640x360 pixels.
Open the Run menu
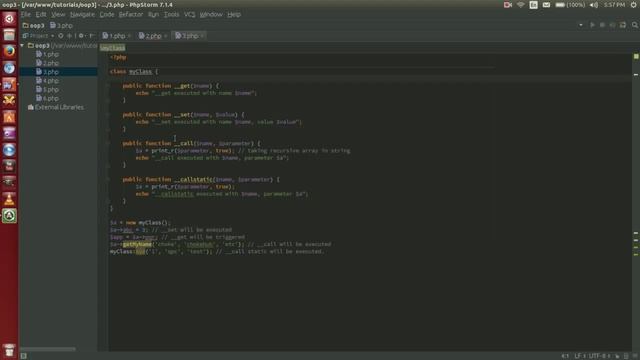[x=153, y=14]
